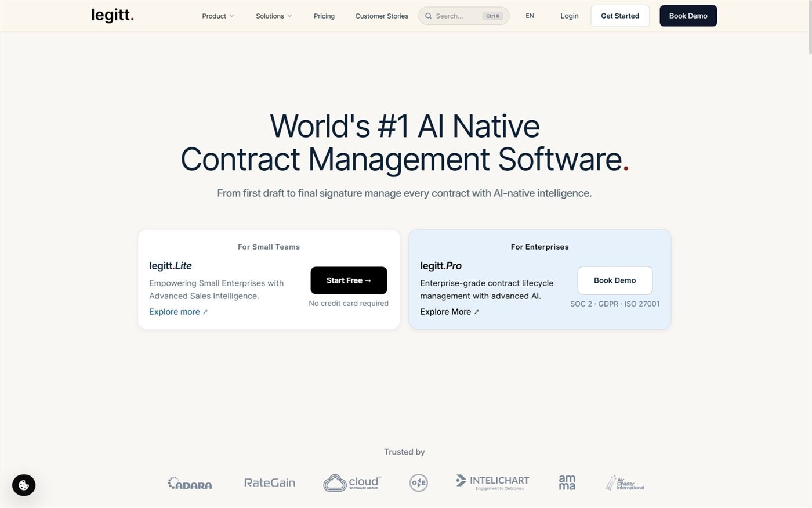Image resolution: width=812 pixels, height=508 pixels.
Task: Click the legitt.Pro product name
Action: pos(441,266)
